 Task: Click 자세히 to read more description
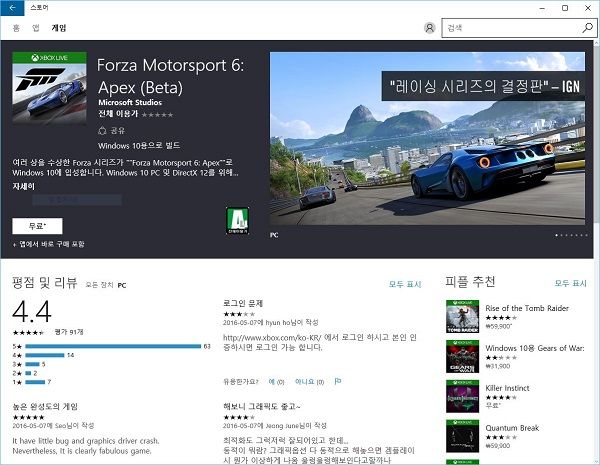pos(24,186)
